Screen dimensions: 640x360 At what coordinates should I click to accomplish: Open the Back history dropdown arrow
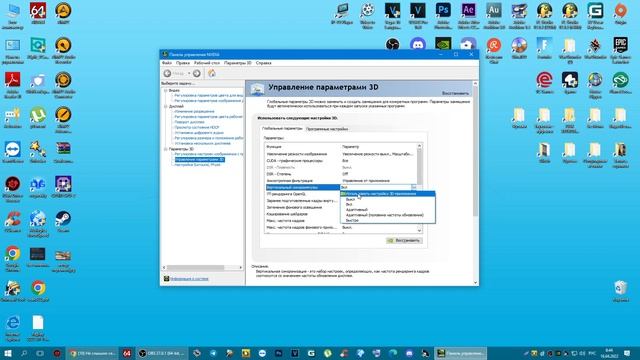coord(189,73)
